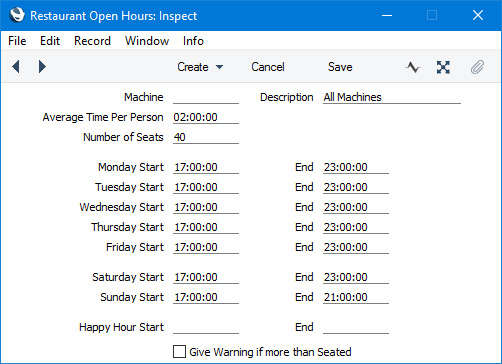
Task: Go to previous record with left arrow
Action: pyautogui.click(x=16, y=67)
